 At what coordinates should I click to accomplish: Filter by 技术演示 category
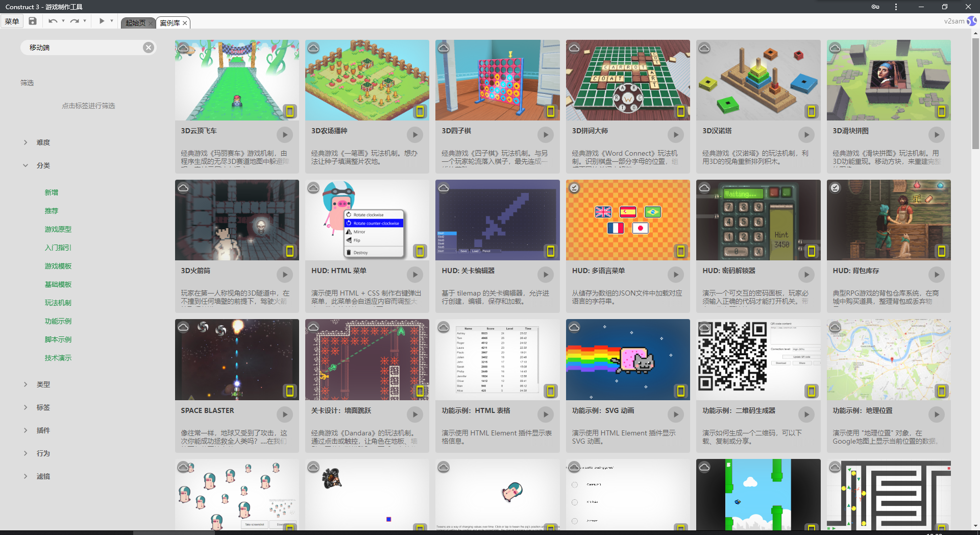[x=58, y=358]
